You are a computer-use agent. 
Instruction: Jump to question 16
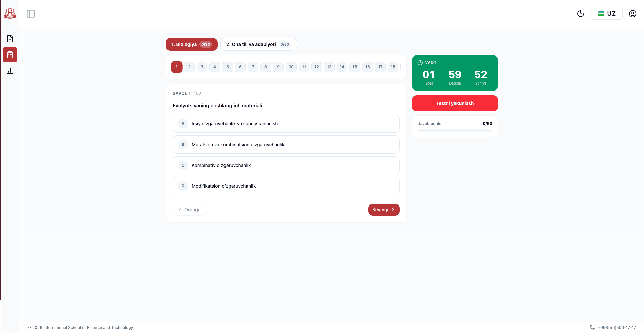tap(368, 67)
